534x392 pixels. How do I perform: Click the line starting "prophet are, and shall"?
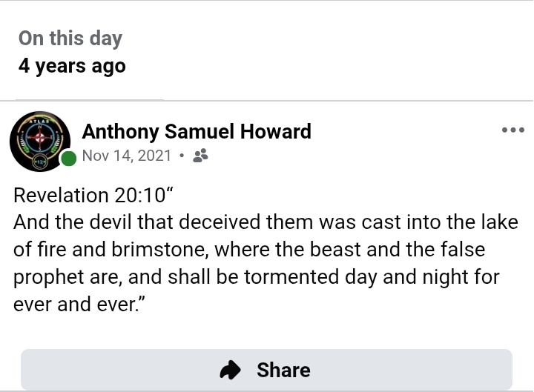(x=256, y=277)
